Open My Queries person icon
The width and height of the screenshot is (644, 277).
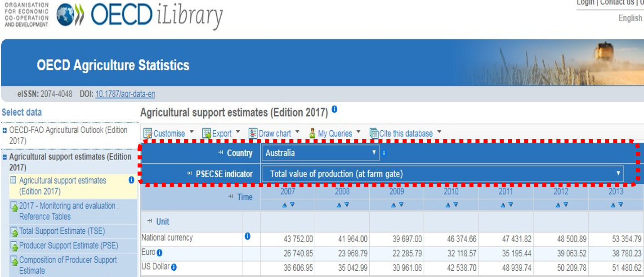(x=313, y=133)
